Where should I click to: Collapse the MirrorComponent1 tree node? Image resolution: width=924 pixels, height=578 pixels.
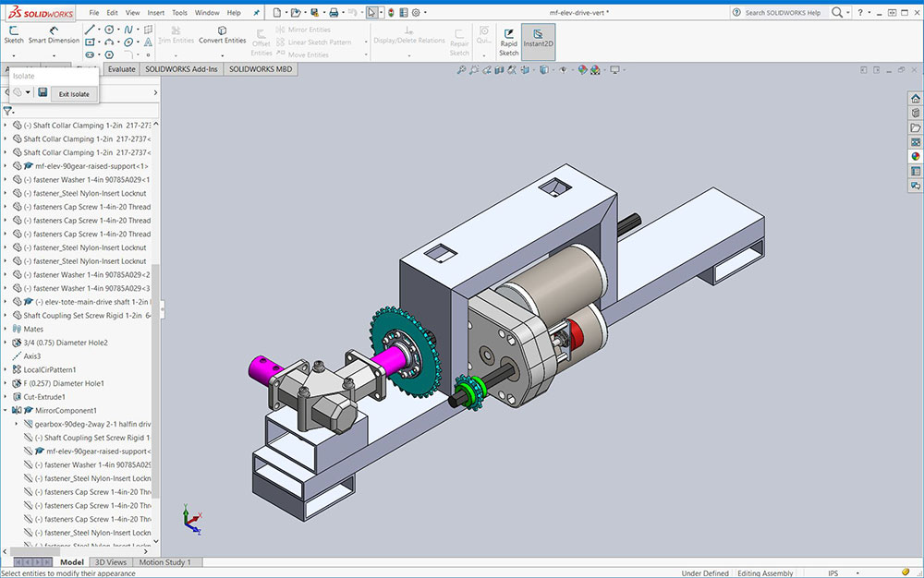point(6,410)
